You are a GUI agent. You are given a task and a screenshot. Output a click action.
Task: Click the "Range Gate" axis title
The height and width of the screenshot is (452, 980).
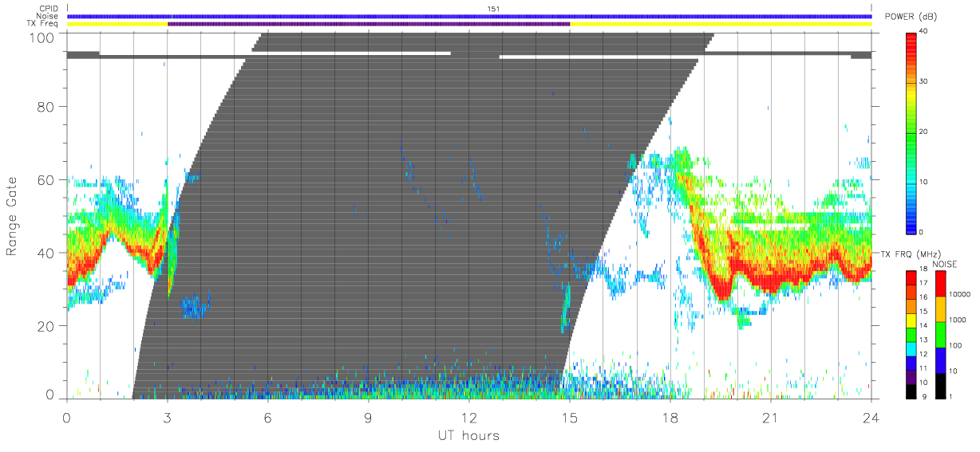13,217
